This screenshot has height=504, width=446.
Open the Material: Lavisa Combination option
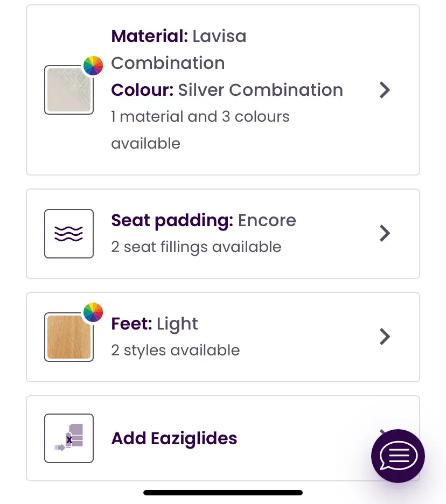click(x=178, y=50)
